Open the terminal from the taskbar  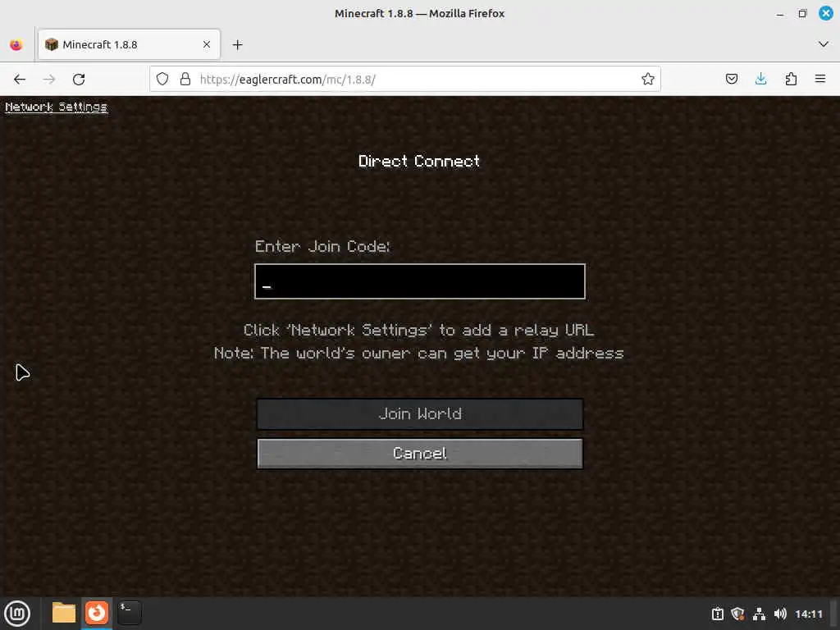pyautogui.click(x=129, y=613)
